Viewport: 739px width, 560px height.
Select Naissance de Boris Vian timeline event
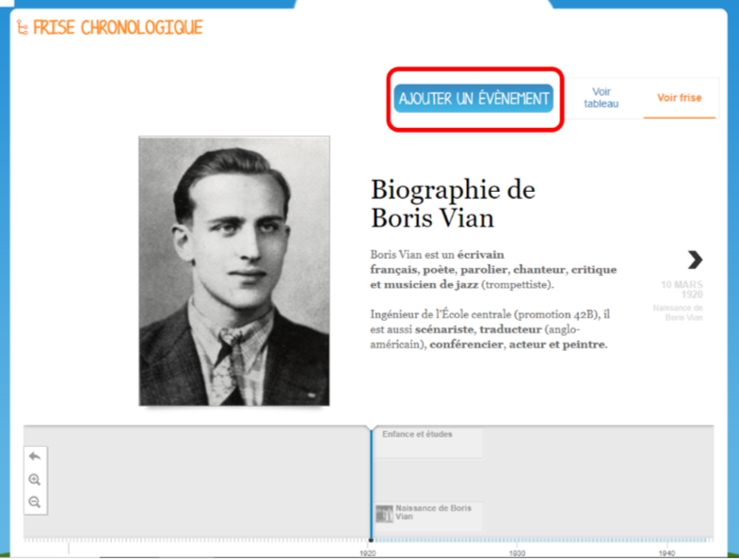(428, 516)
